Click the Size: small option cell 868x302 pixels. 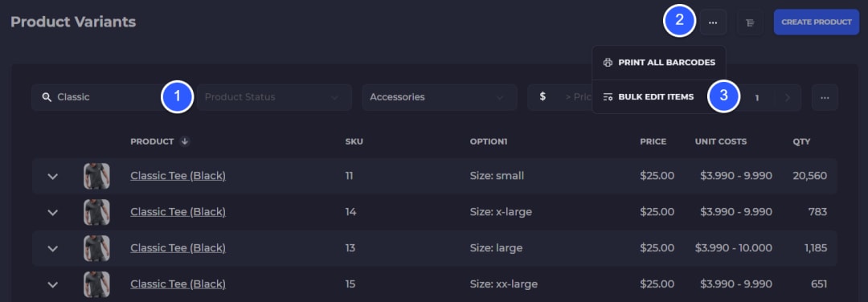(497, 176)
